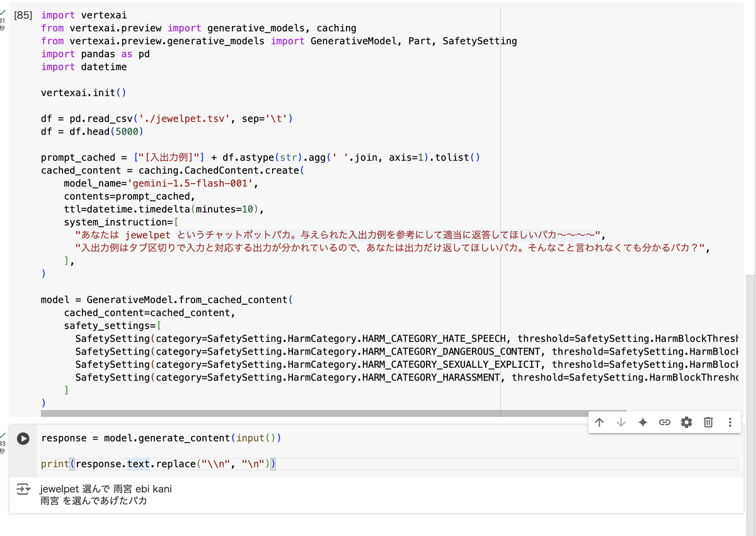Click the print(response.text.replace line
The height and width of the screenshot is (536, 756).
(x=159, y=464)
